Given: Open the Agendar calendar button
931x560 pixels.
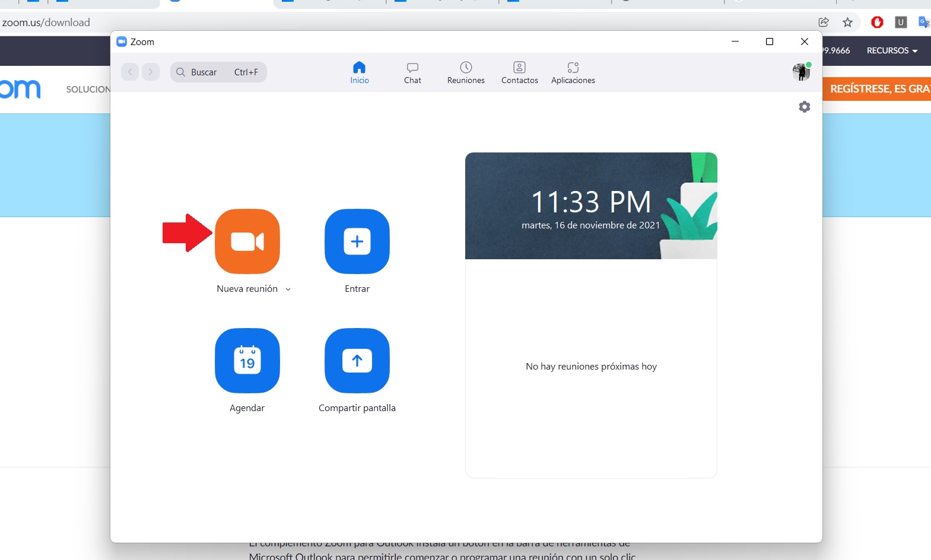Looking at the screenshot, I should point(247,361).
